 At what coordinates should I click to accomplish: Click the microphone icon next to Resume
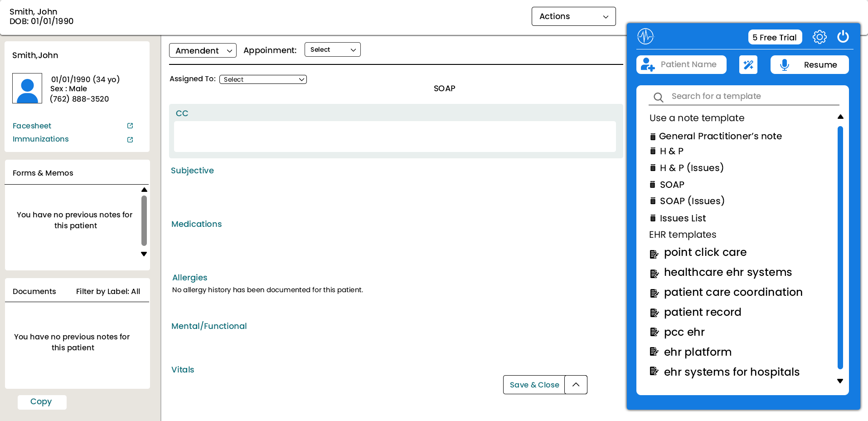coord(785,64)
